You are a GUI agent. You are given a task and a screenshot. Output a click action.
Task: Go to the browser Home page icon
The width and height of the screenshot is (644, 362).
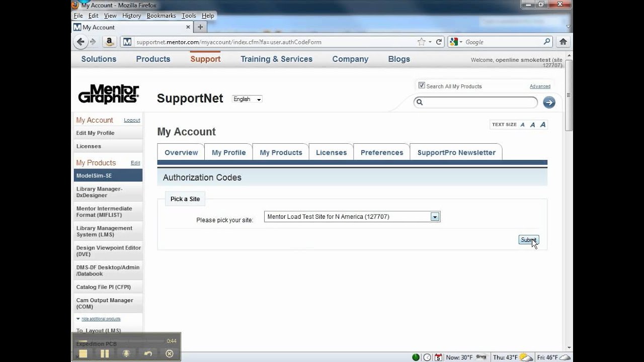[563, 42]
